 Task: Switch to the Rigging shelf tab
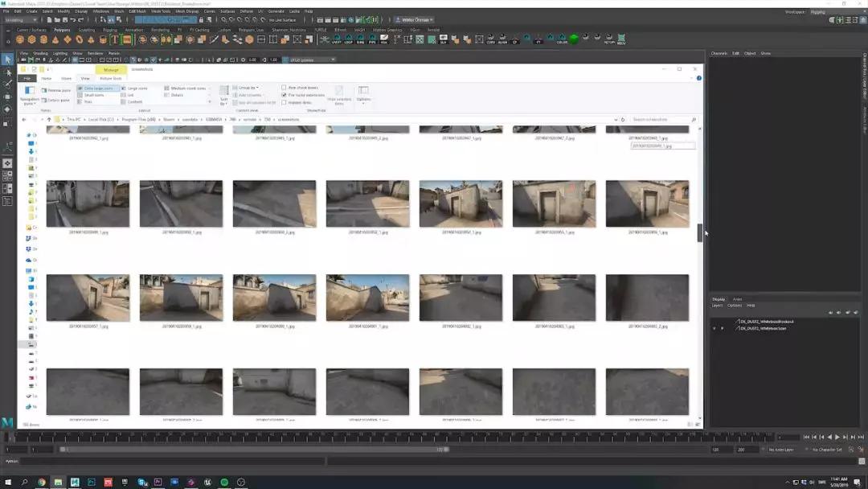[109, 30]
